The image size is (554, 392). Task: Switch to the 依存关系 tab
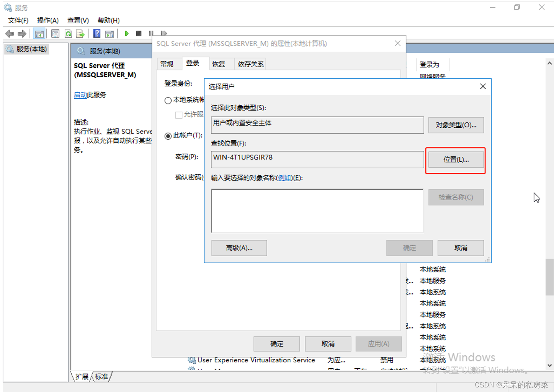point(251,64)
